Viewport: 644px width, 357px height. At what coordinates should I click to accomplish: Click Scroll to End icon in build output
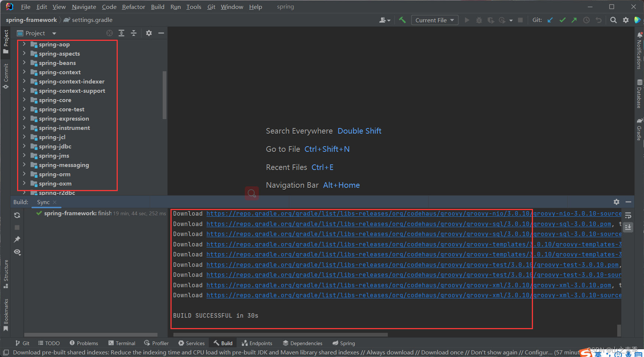pos(628,227)
